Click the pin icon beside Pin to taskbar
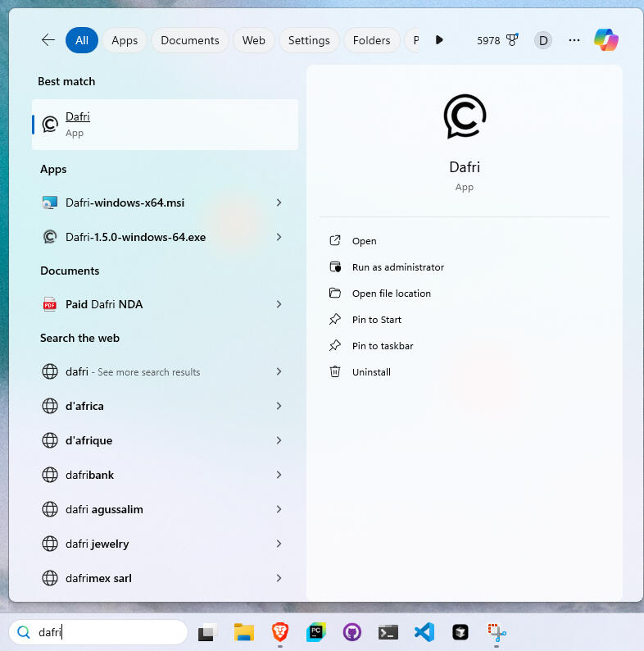 335,345
